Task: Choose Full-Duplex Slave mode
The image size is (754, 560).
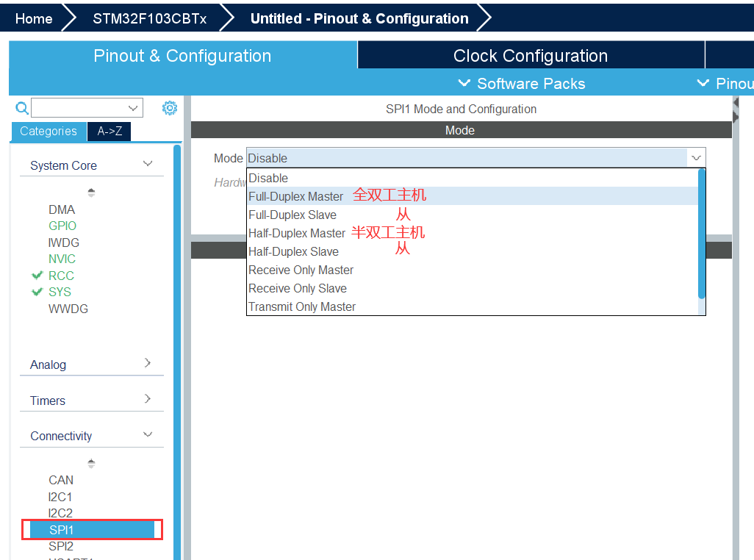Action: (473, 215)
